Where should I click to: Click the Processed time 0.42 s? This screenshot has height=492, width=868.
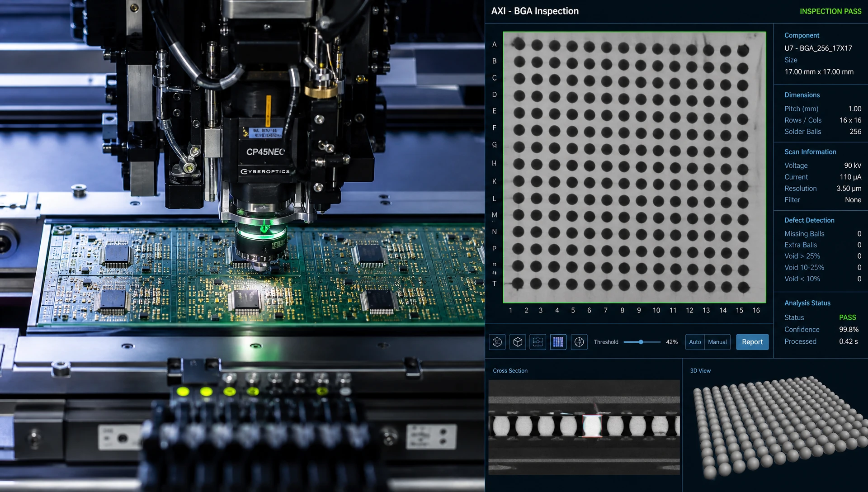point(848,341)
